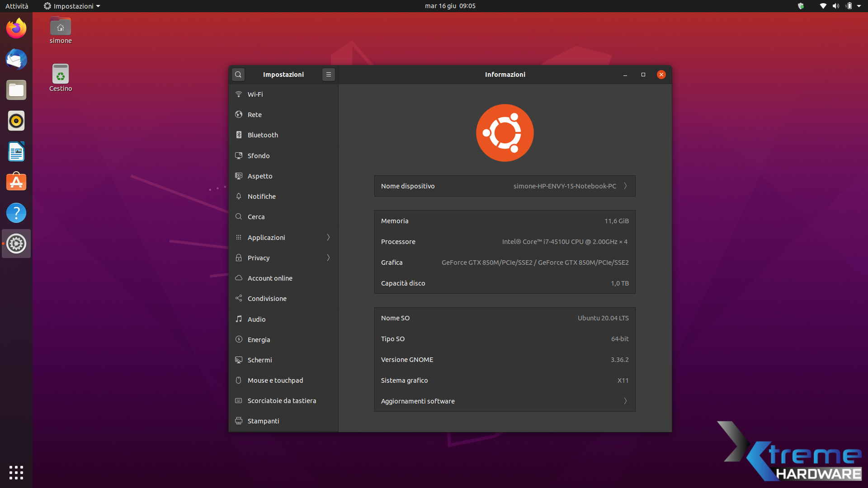Open Ubuntu Software store icon
The width and height of the screenshot is (868, 488).
coord(16,182)
